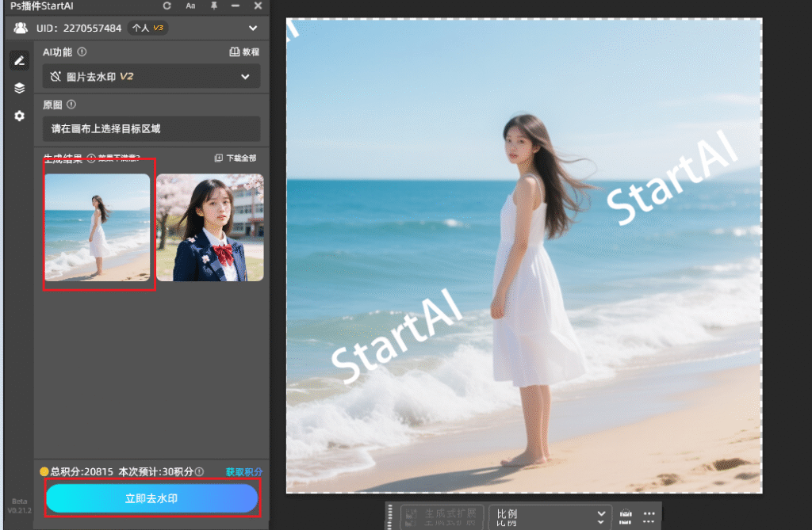Open the 教程 tutorial link
Image resolution: width=812 pixels, height=530 pixels.
click(244, 52)
